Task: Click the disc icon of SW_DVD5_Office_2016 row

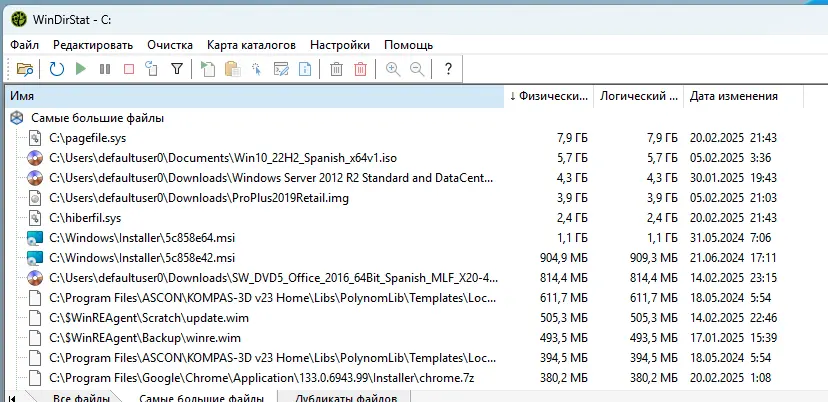Action: tap(35, 277)
